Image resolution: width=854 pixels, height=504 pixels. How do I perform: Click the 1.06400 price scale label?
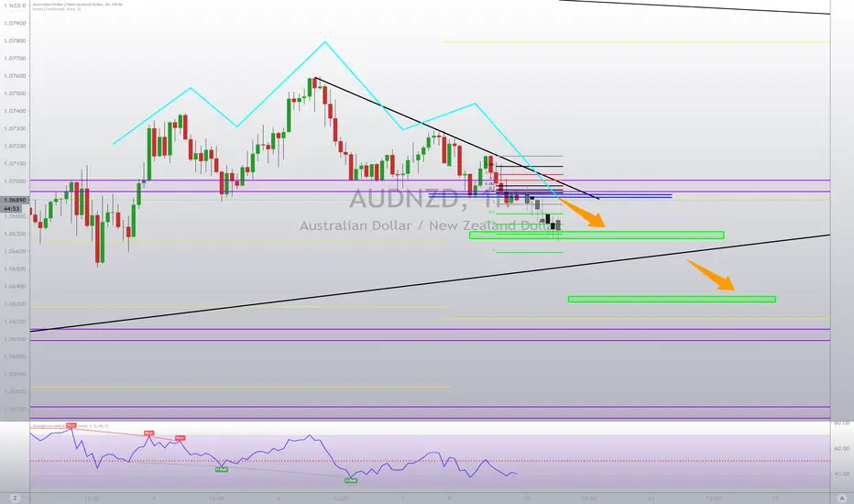pyautogui.click(x=15, y=286)
